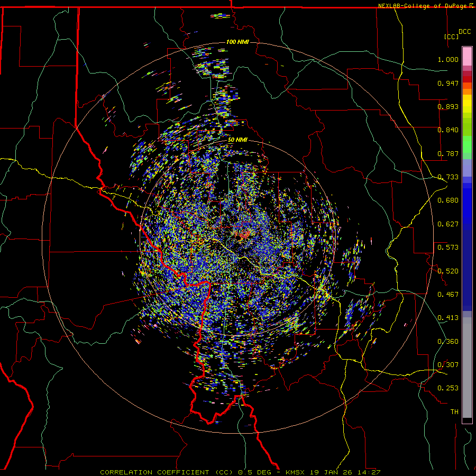This screenshot has width=476, height=476.
Task: Select the 0.307 scale value
Action: [448, 364]
